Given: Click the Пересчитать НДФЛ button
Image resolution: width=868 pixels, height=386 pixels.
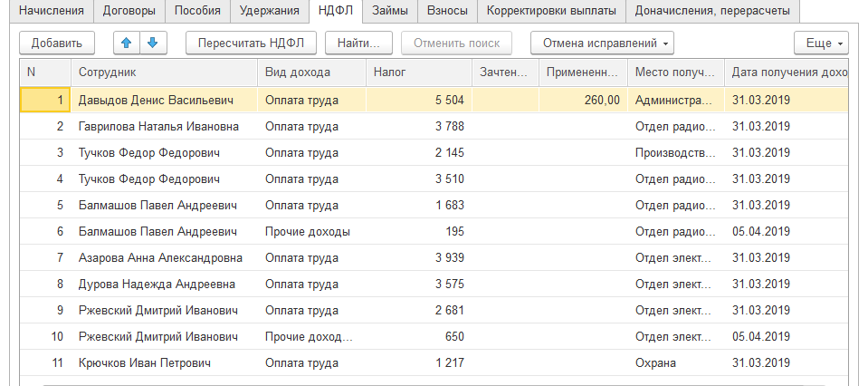Looking at the screenshot, I should click(251, 43).
